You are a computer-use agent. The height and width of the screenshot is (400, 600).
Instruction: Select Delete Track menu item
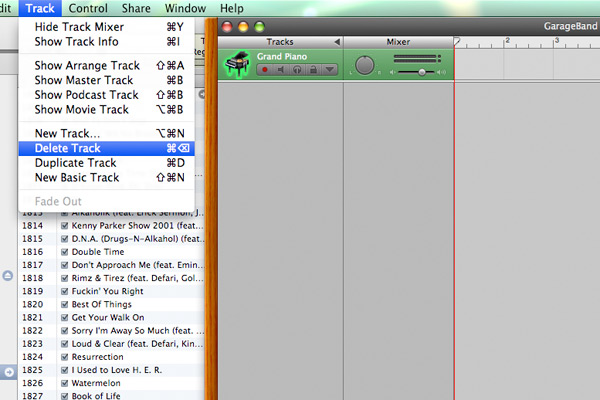point(106,148)
